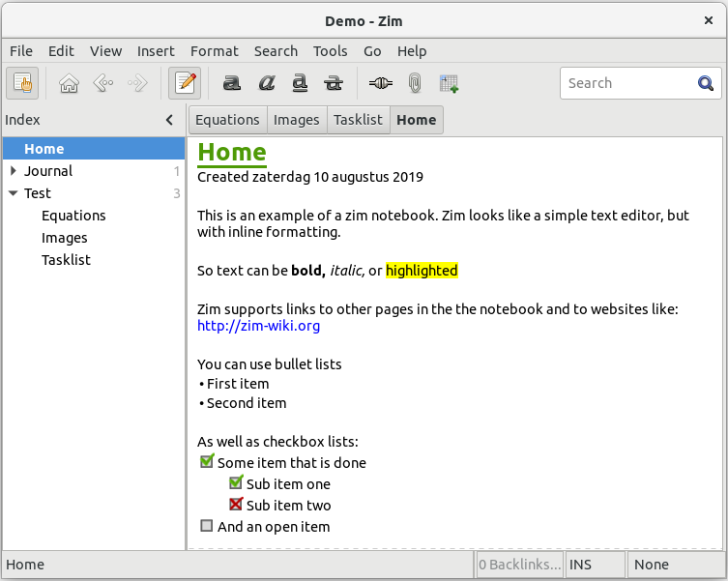Click the Home heading in the page
This screenshot has width=728, height=581.
(232, 152)
